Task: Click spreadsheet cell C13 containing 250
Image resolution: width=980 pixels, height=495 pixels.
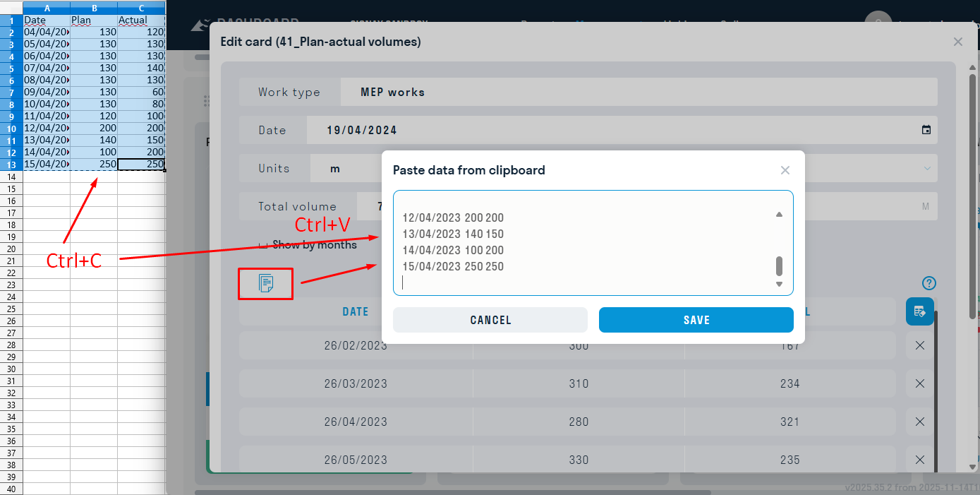Action: tap(141, 165)
